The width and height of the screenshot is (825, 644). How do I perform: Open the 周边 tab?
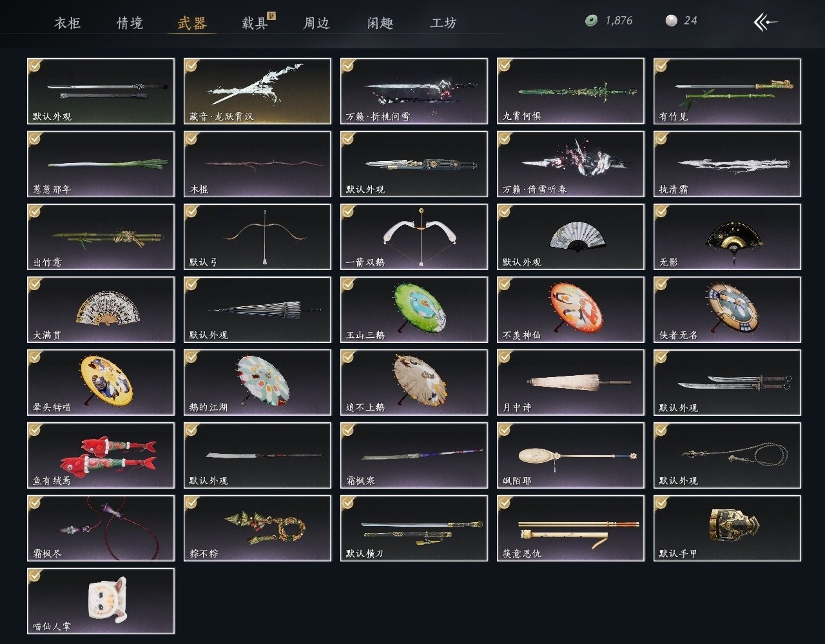[x=316, y=23]
